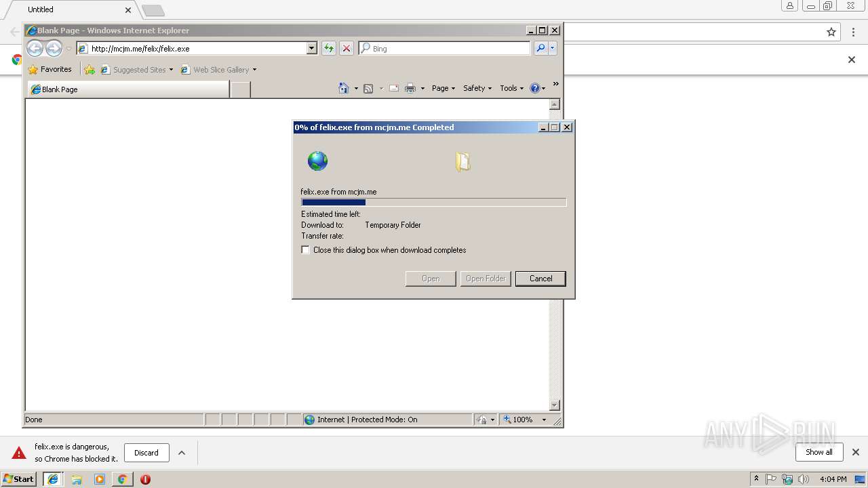Open Print options dropdown arrow
Image resolution: width=868 pixels, height=488 pixels.
[422, 89]
